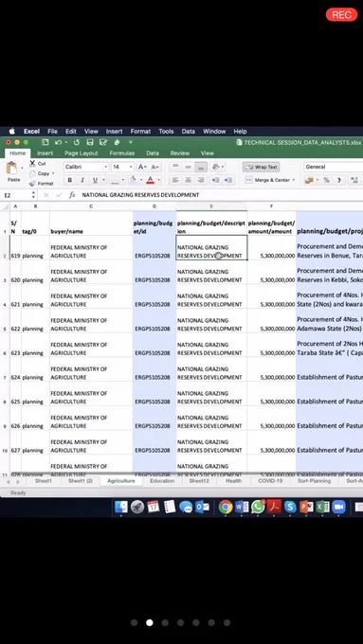363x644 pixels.
Task: Click the cancel X icon in formula bar
Action: click(x=46, y=195)
